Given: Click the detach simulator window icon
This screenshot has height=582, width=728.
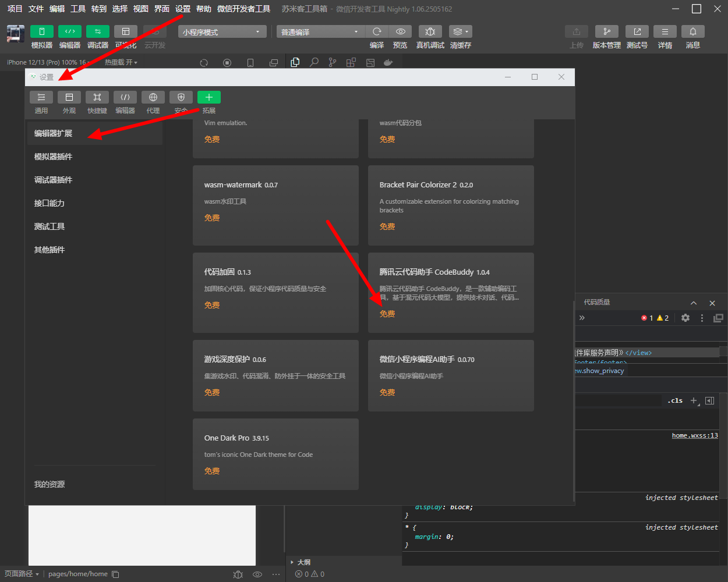Looking at the screenshot, I should (274, 63).
